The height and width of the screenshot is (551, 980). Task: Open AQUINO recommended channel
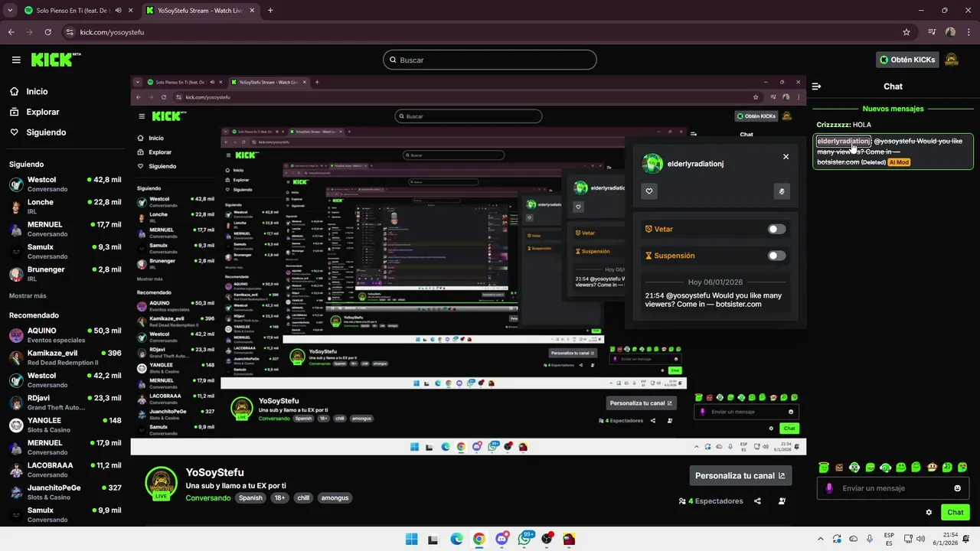click(x=65, y=335)
